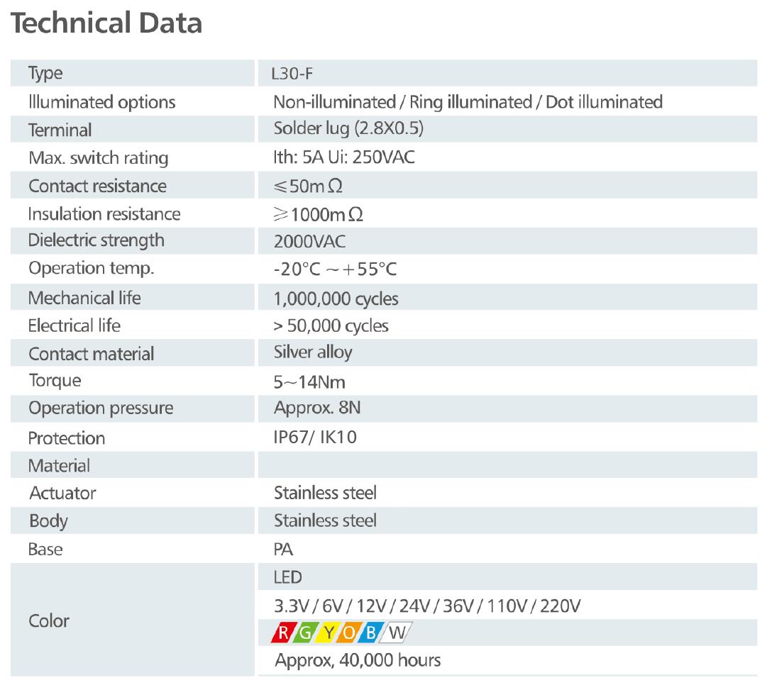Click the Silver alloy contact material value

tap(313, 352)
